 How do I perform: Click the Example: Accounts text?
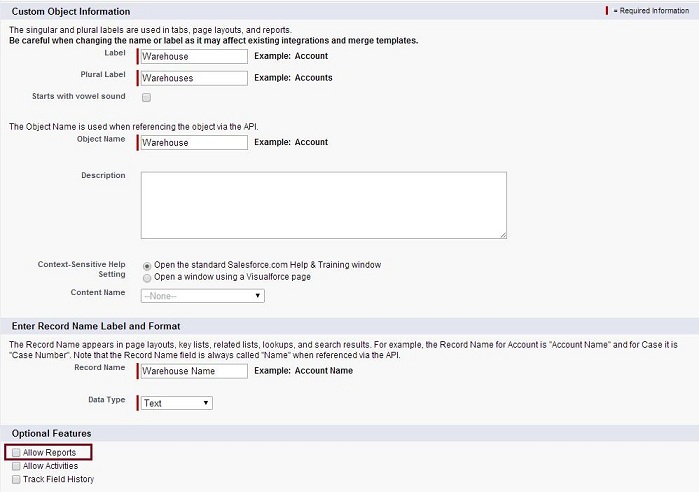293,78
